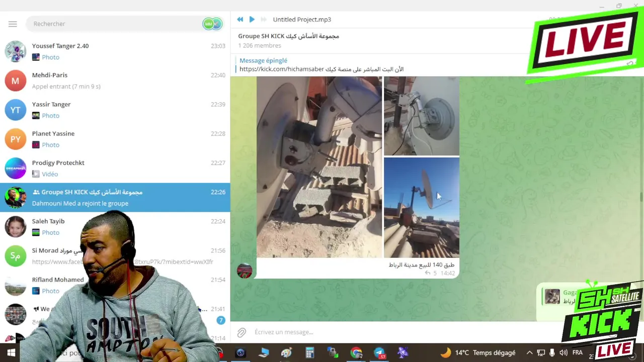Open chat with Youssef Tanger 2.40
This screenshot has height=362, width=644.
pyautogui.click(x=115, y=51)
